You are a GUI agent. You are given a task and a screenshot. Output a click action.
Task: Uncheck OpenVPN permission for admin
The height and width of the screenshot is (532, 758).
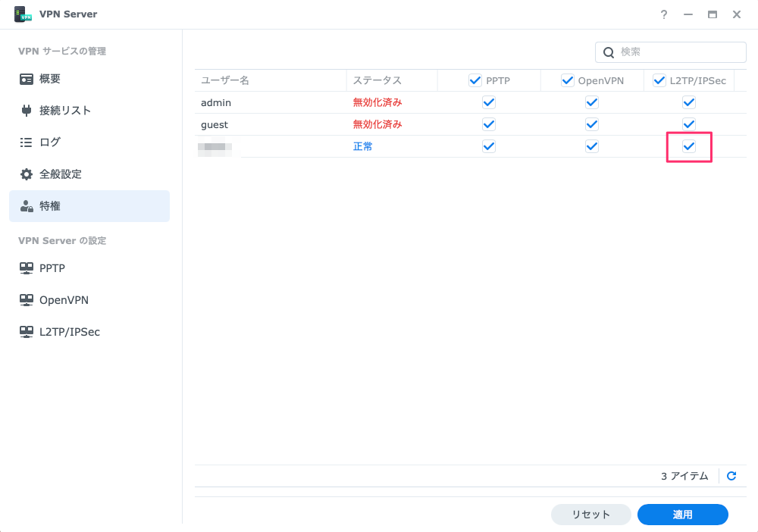point(592,102)
